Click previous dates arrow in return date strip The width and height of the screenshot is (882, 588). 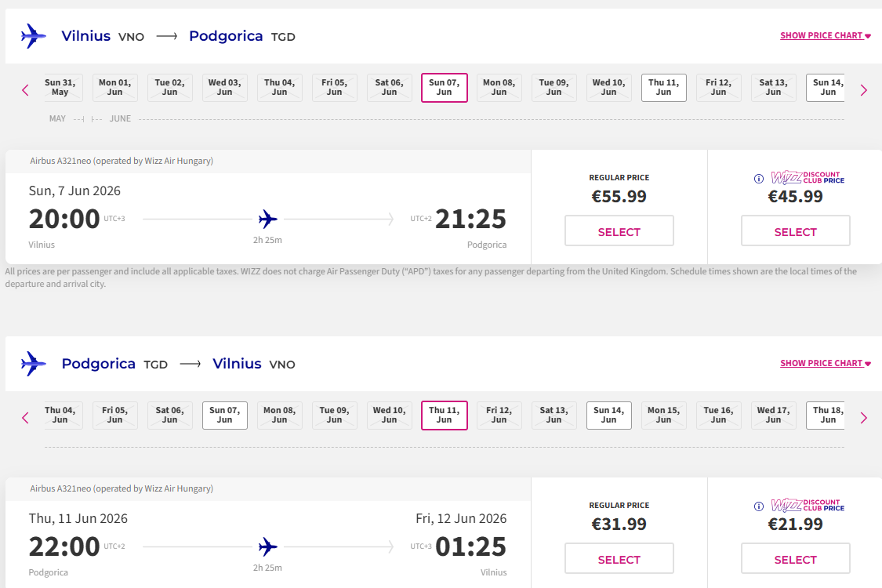(x=25, y=418)
